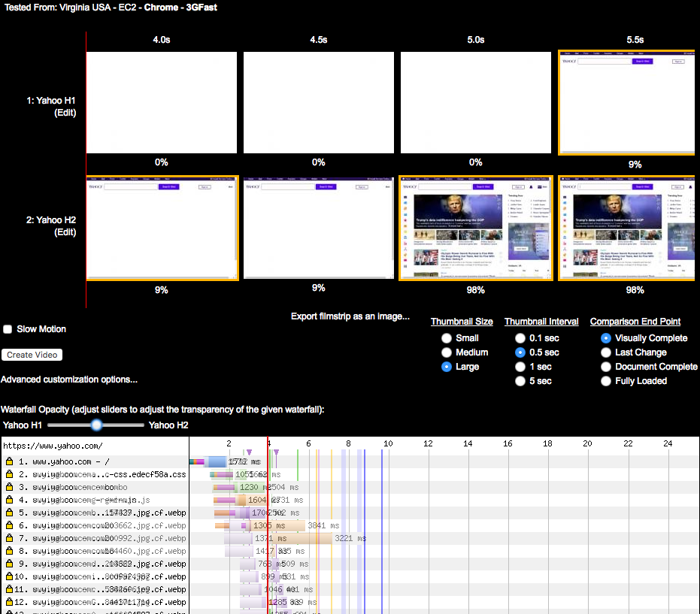Open the Edit link for Yahoo H1
700x614 pixels.
click(x=65, y=113)
